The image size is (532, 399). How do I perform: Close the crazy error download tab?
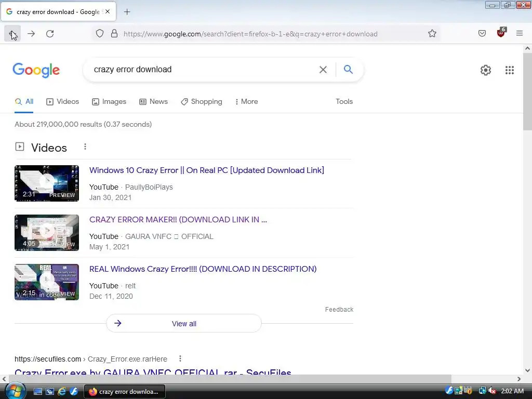point(108,11)
